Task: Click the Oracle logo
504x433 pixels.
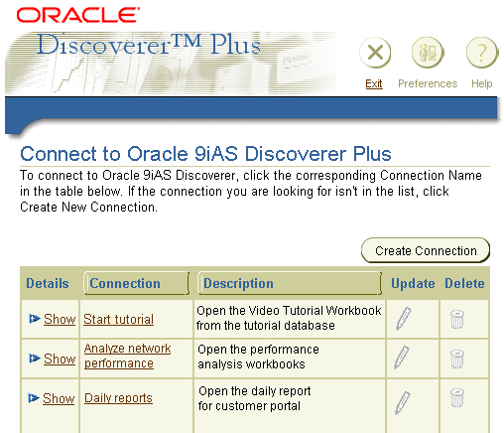Action: click(78, 15)
